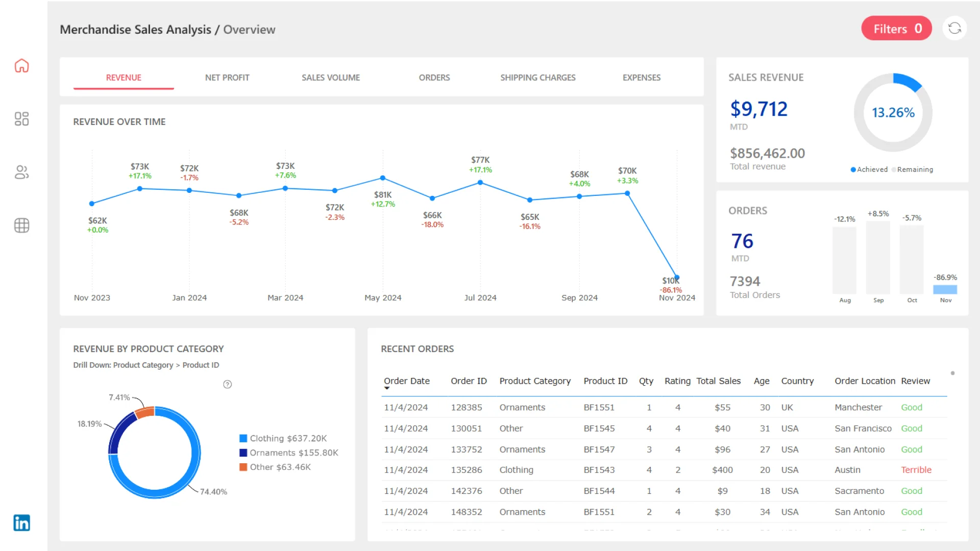Click the Nov 2023 $62K data point
This screenshot has width=980, height=551.
pyautogui.click(x=92, y=204)
